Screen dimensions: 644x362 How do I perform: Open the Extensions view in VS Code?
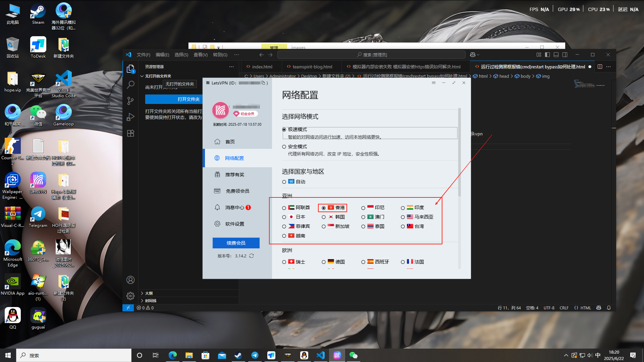(130, 133)
